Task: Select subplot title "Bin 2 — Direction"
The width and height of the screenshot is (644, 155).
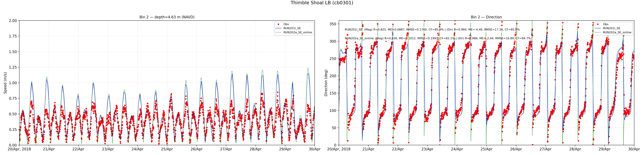Action: [x=486, y=17]
